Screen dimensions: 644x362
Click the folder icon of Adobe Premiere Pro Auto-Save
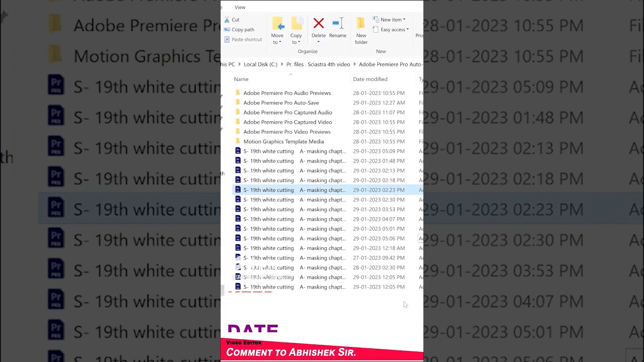[x=238, y=103]
